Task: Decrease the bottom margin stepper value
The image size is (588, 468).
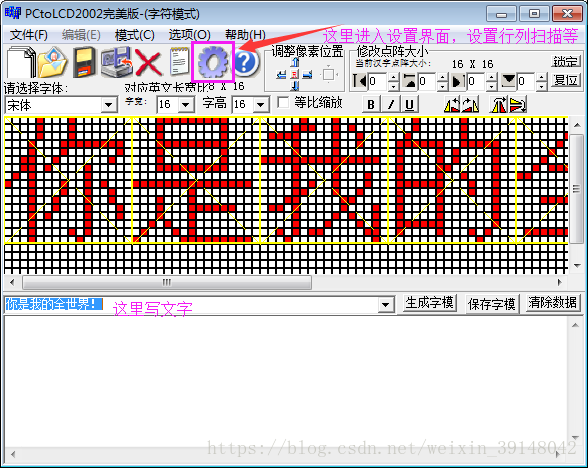Action: 541,86
